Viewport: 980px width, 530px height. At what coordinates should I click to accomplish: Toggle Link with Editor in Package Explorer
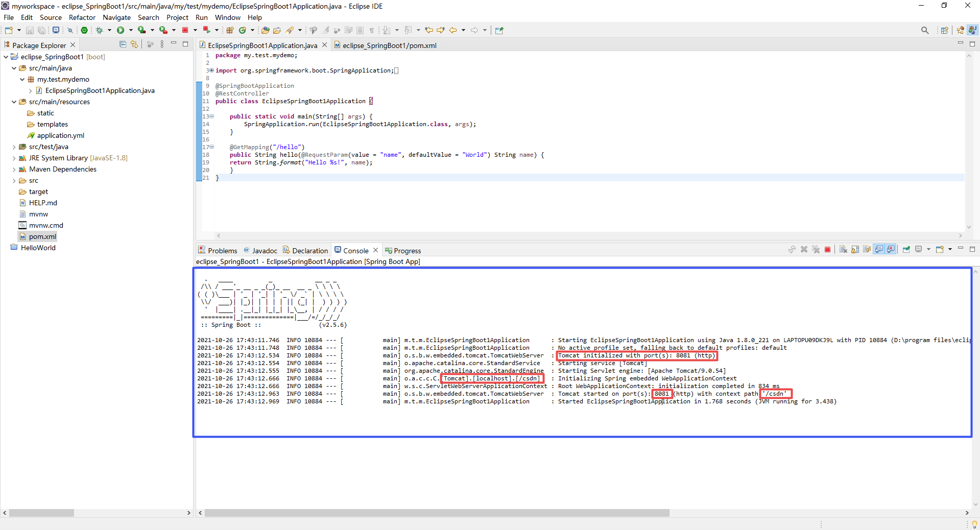[134, 44]
